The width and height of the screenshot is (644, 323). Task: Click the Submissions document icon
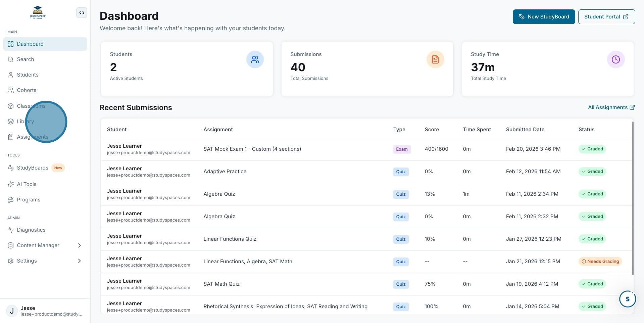click(x=435, y=59)
